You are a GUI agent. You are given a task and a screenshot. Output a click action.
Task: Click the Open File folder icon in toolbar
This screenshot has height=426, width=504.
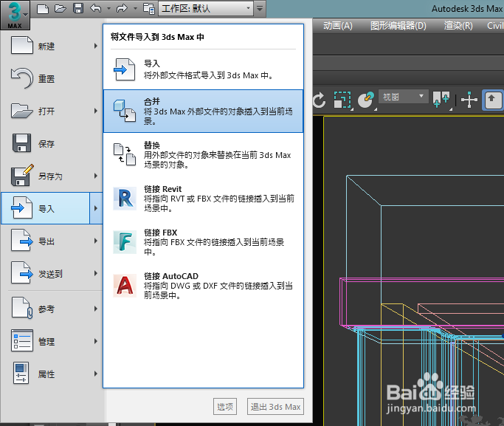coord(60,8)
